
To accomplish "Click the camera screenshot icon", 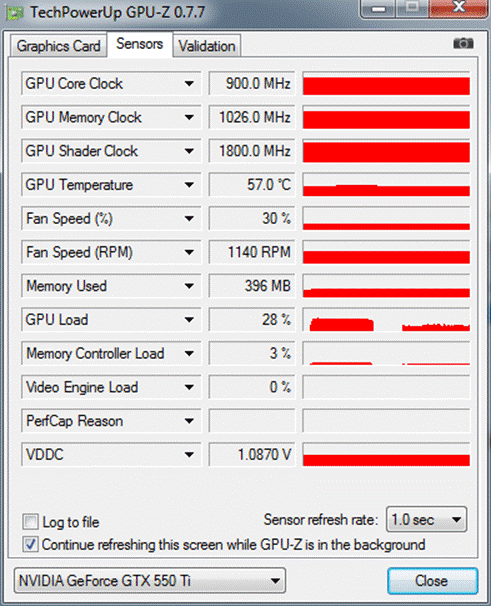I will point(463,43).
